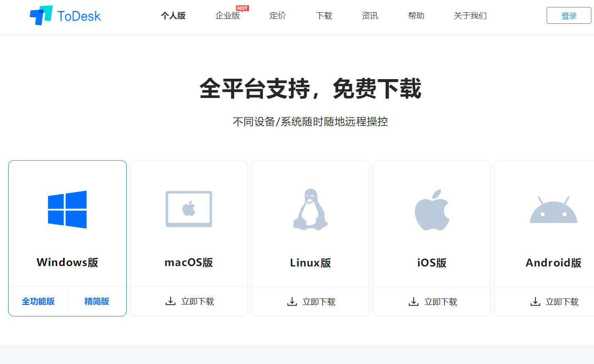Click 立即下载 text for Linux版
Viewport: 594px width, 364px height.
(319, 302)
